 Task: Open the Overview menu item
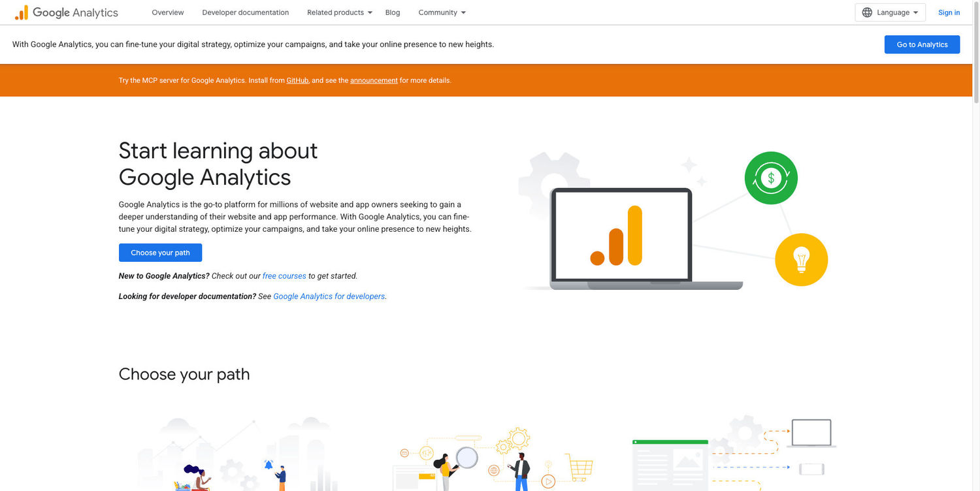coord(168,12)
